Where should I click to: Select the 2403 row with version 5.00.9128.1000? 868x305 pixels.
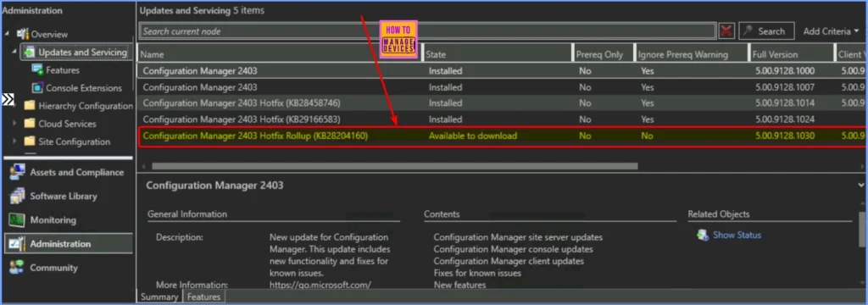click(x=502, y=70)
